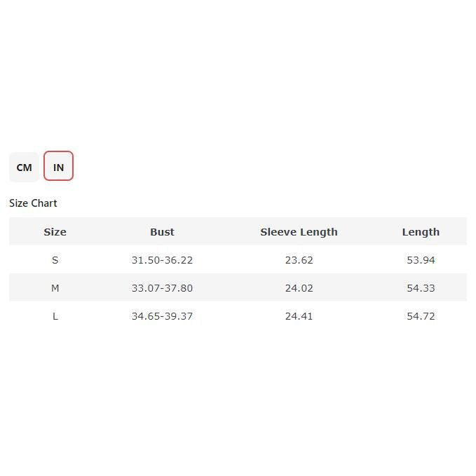The width and height of the screenshot is (476, 476).
Task: Click the Length column header
Action: coord(421,232)
